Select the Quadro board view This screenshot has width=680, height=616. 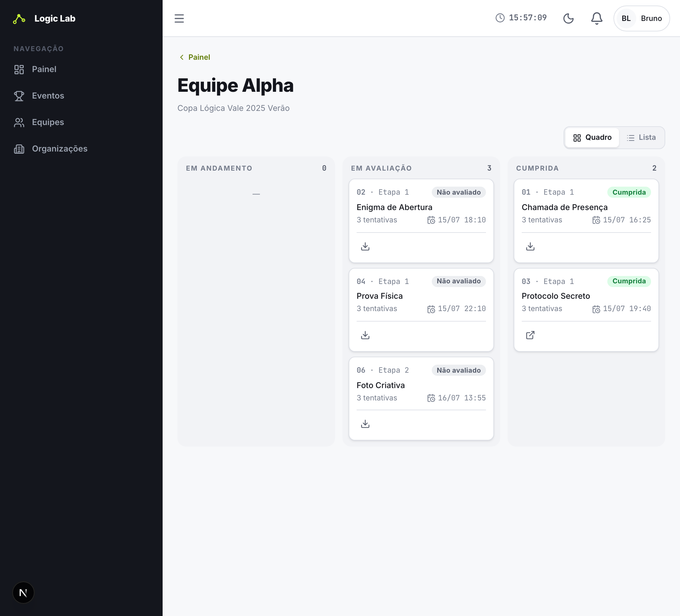tap(592, 137)
